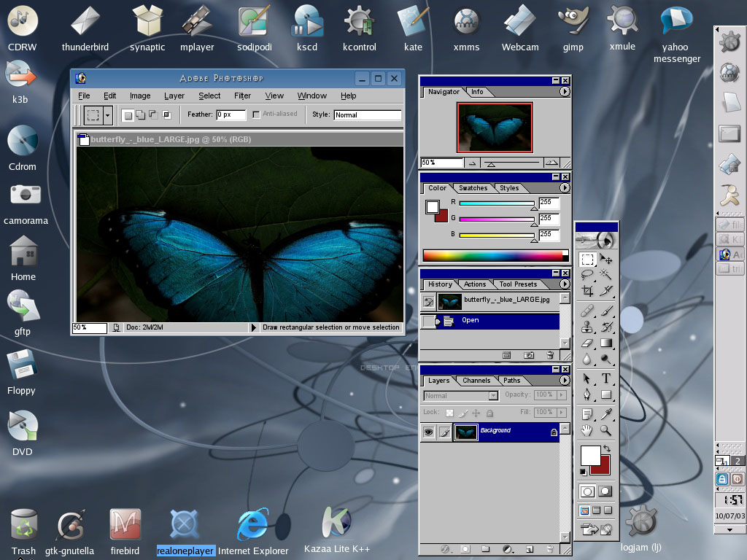Click Navigator zoom out button
The width and height of the screenshot is (747, 560).
tap(472, 163)
